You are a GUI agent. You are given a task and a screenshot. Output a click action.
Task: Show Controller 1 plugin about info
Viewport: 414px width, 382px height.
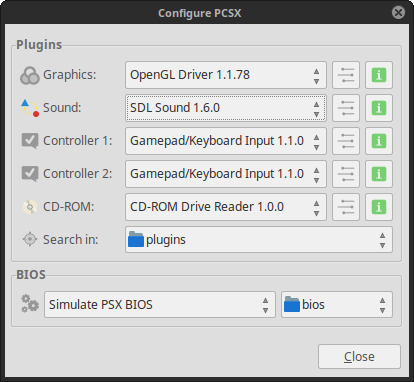point(379,141)
